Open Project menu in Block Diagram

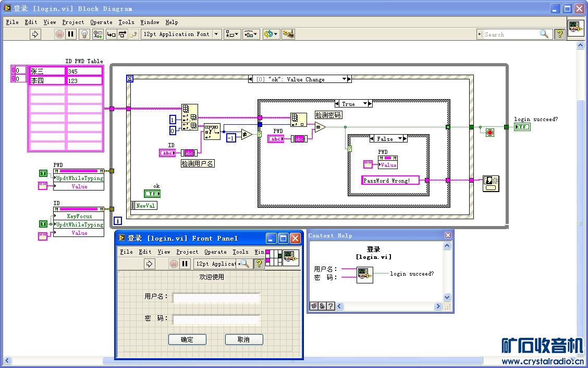(x=73, y=22)
